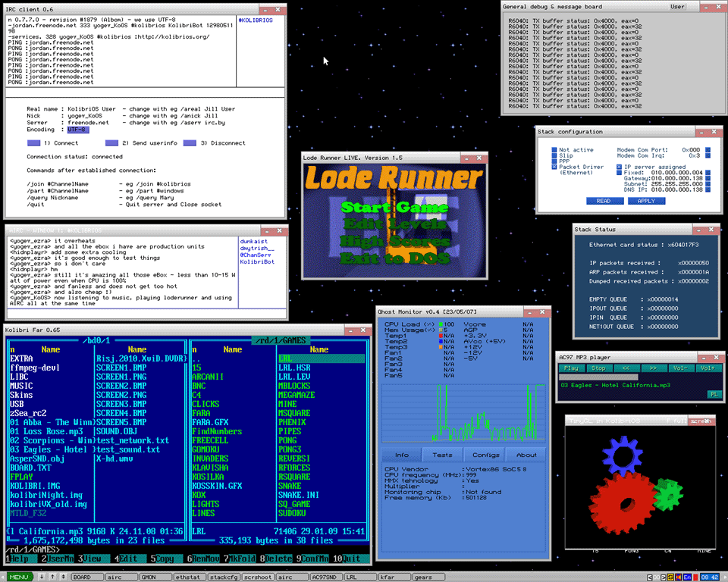Open the KolibriOS MENU in the taskbar
Viewport: 728px width, 582px height.
coord(19,577)
